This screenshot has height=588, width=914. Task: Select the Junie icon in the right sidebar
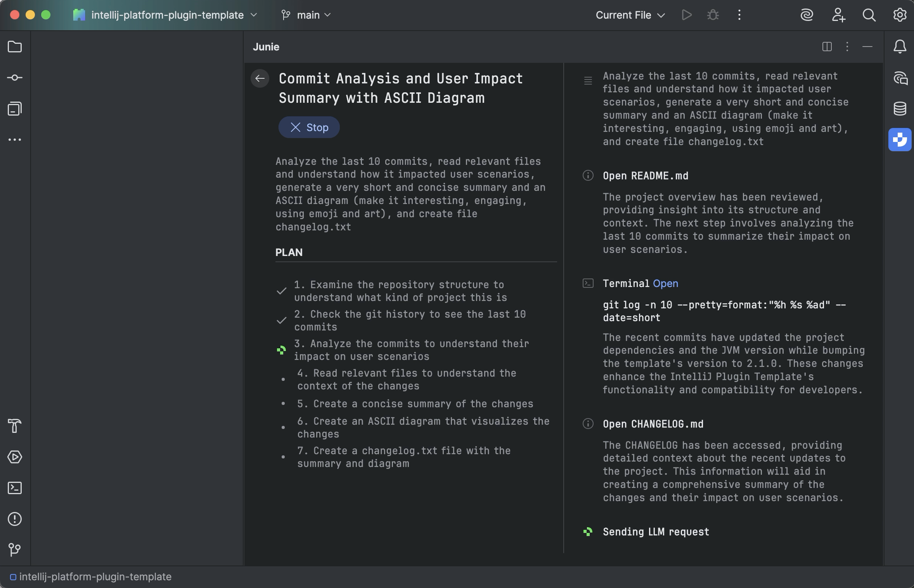[900, 139]
